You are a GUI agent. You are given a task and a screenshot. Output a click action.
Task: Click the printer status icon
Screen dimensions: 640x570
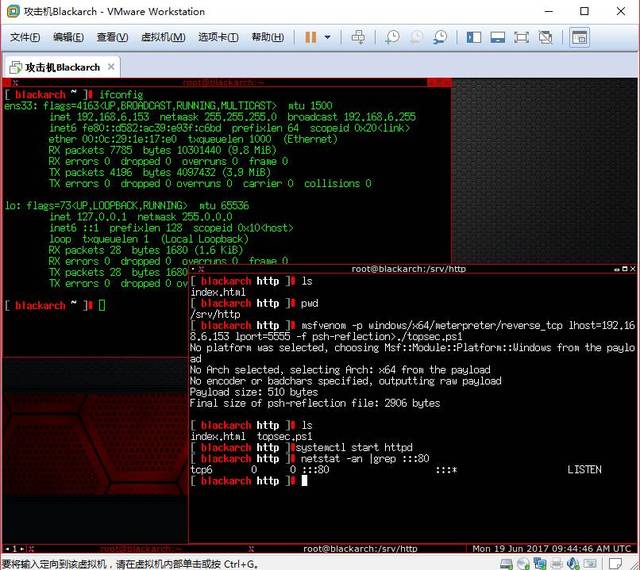pos(557,564)
